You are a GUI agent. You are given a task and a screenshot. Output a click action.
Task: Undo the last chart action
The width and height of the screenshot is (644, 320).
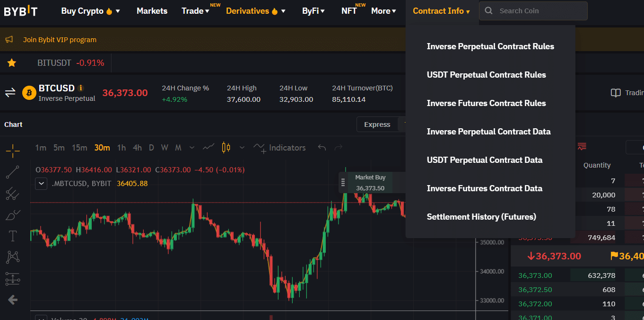click(x=322, y=148)
